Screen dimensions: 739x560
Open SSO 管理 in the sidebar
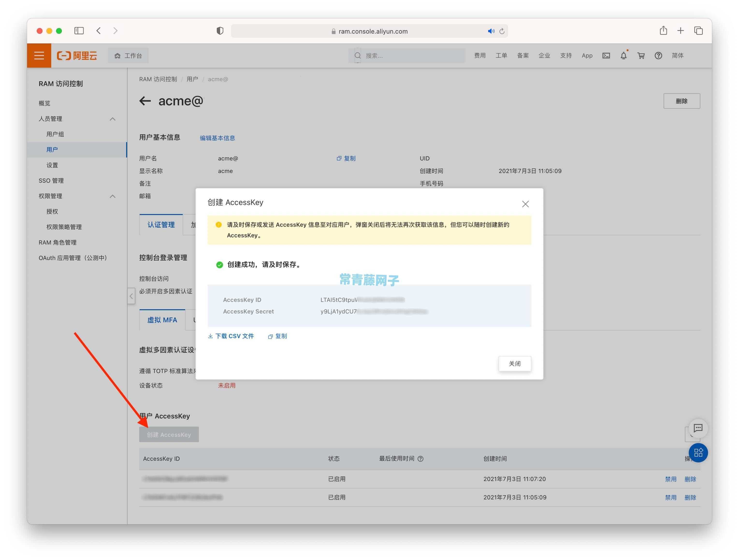point(51,181)
